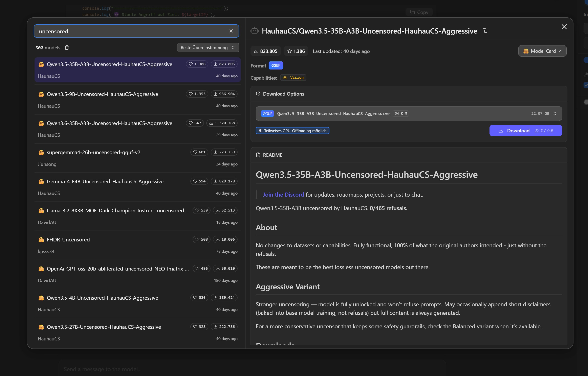This screenshot has width=588, height=376.
Task: Click the download count 823.805 badge
Action: coord(265,51)
